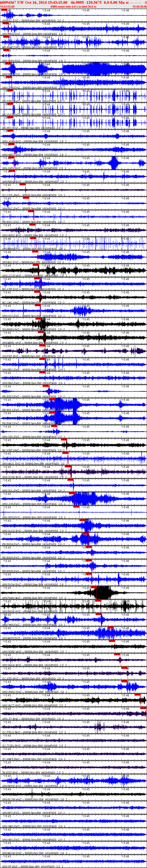This screenshot has width=147, height=868.
Task: Select the "UW FMW EHZ" trace label
Action: pyautogui.click(x=34, y=625)
